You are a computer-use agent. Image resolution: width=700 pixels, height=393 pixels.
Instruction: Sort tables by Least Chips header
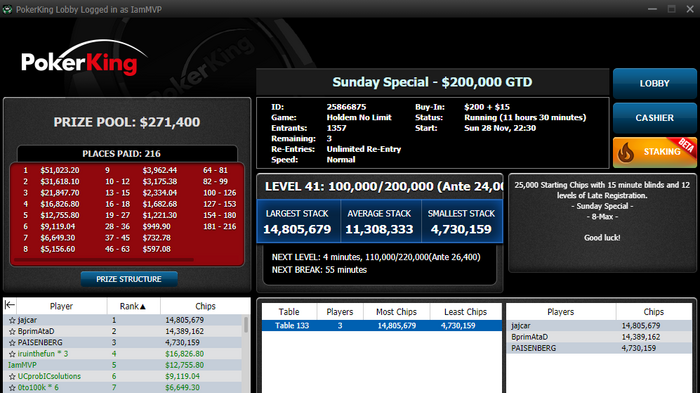tap(466, 312)
